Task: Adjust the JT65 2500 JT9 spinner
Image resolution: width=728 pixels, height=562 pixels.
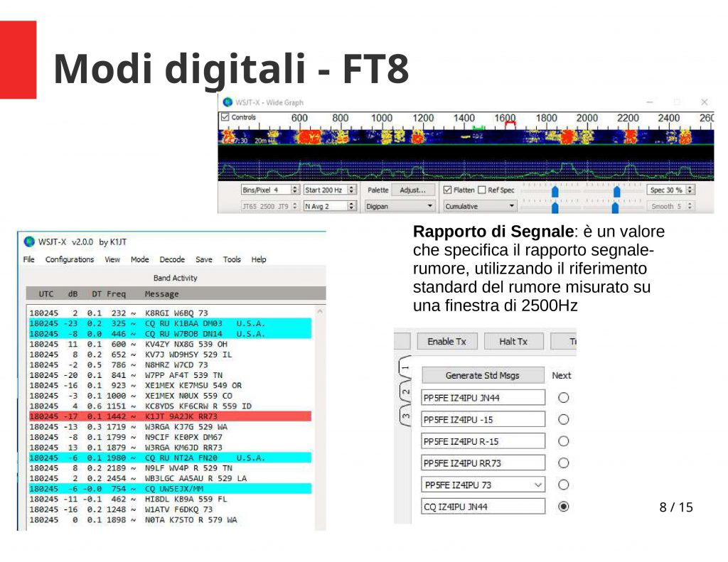Action: point(295,206)
